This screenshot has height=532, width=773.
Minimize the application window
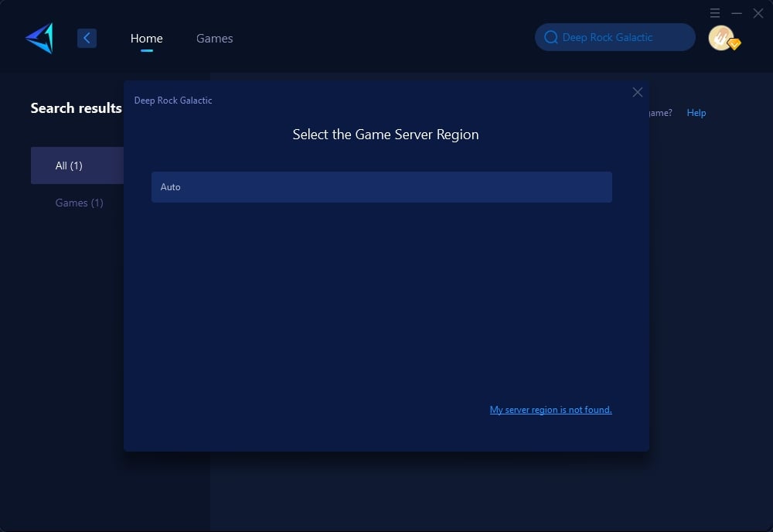coord(737,13)
